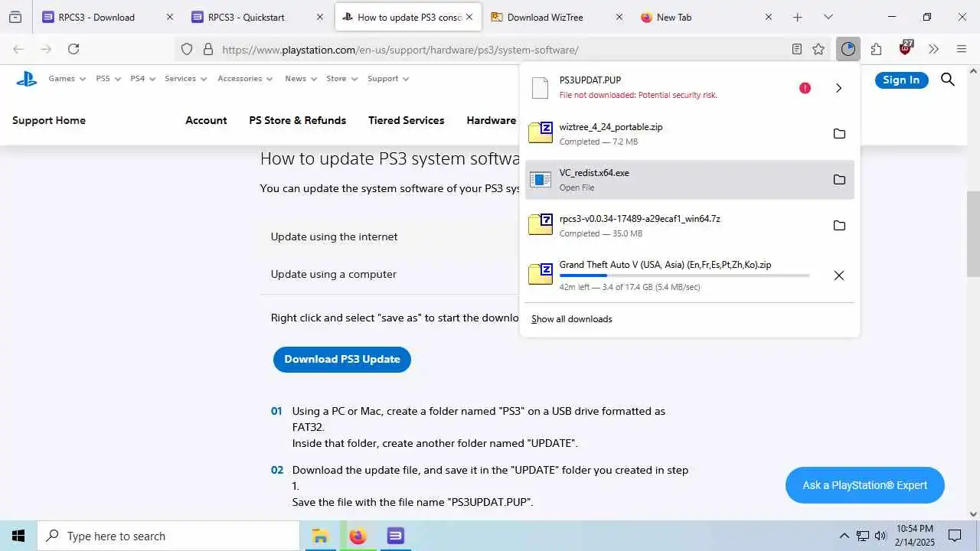Open the volume control tray icon
Viewport: 980px width, 551px height.
point(880,536)
